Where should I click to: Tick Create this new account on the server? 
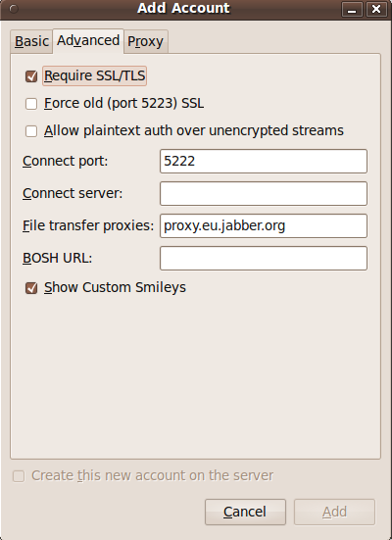(19, 476)
